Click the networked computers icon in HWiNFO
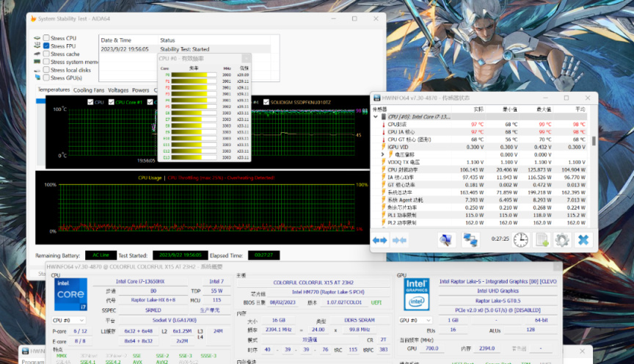Image resolution: width=634 pixels, height=364 pixels. coord(470,240)
